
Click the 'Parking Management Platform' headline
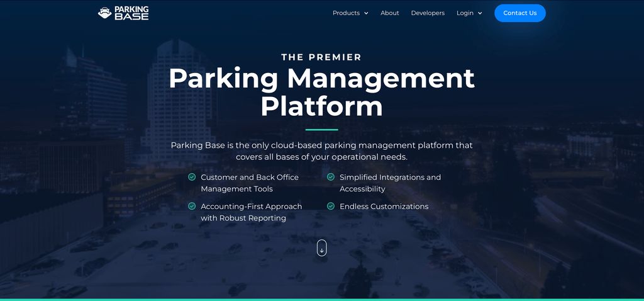[321, 93]
